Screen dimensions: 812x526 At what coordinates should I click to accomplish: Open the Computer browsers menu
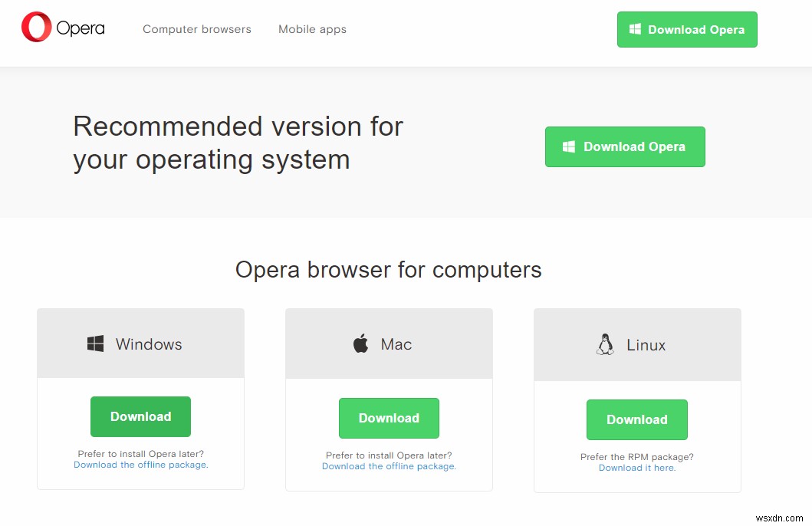click(x=197, y=29)
